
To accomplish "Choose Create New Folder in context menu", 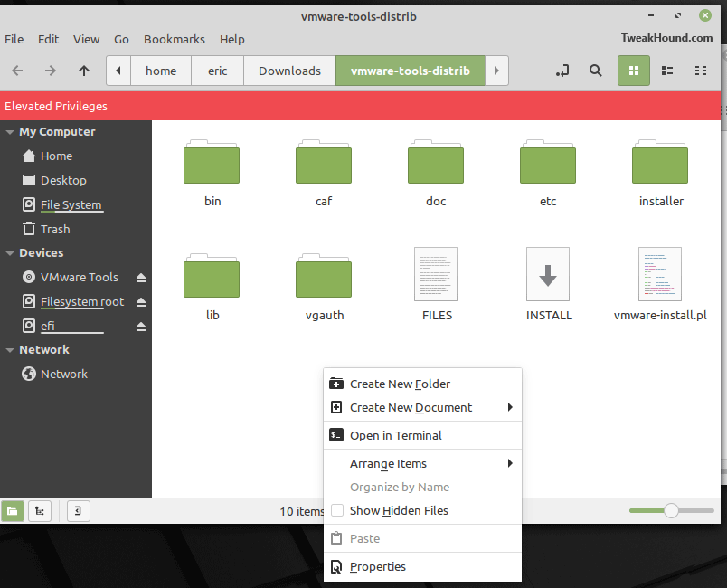I will 422,384.
